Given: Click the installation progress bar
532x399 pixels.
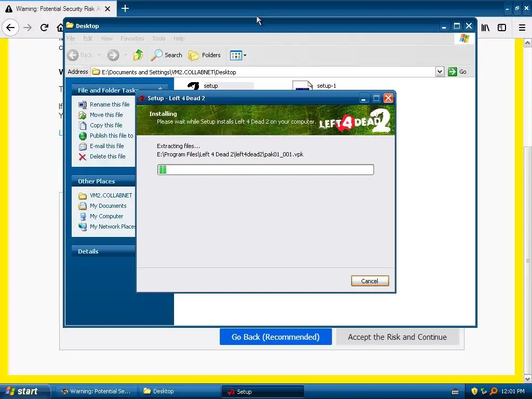Looking at the screenshot, I should tap(265, 170).
